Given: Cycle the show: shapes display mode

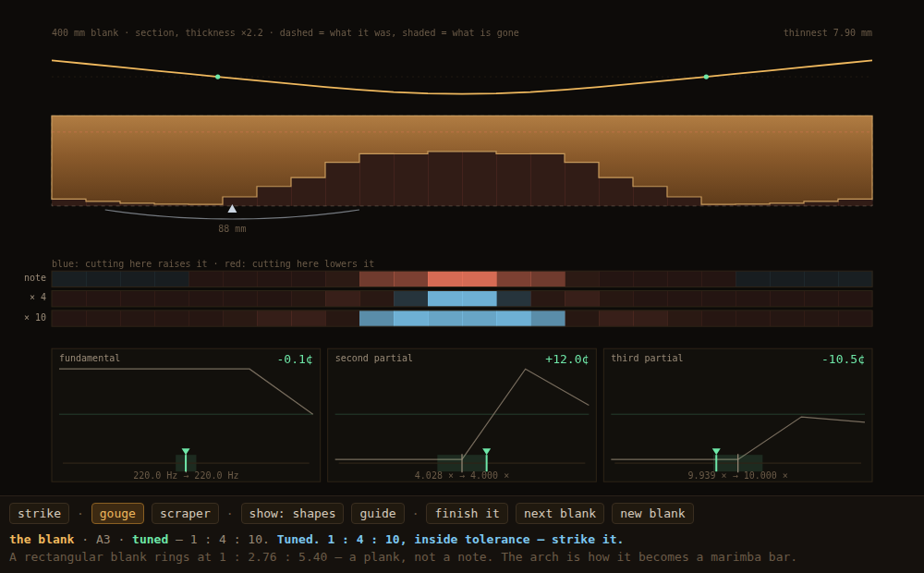Looking at the screenshot, I should coord(292,514).
